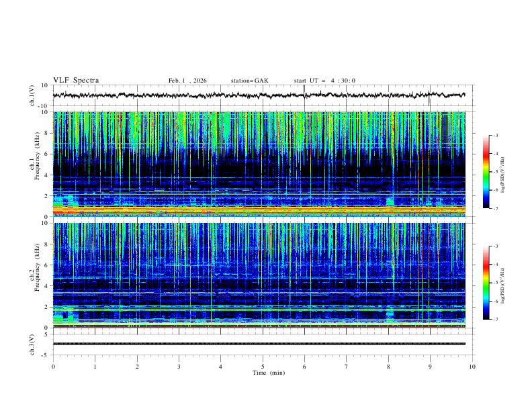Click the "2" kHz tick on ch.1 frequency axis

click(46, 196)
